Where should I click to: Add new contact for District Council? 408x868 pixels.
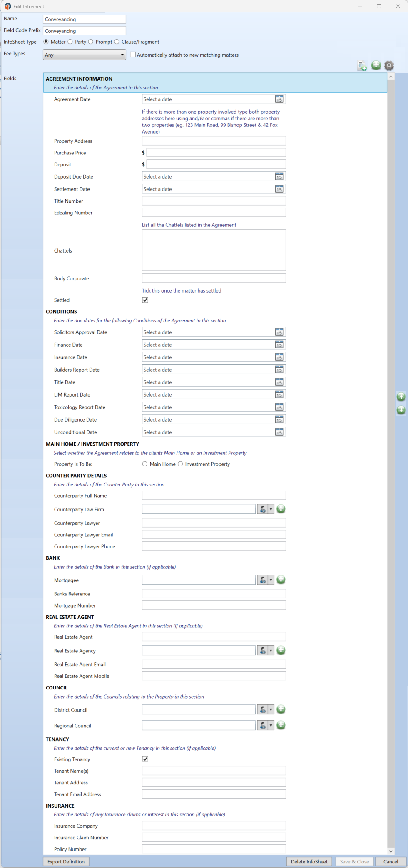pyautogui.click(x=281, y=709)
